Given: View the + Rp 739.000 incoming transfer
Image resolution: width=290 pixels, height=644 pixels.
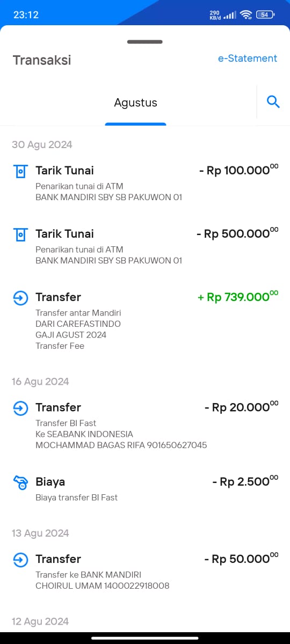Looking at the screenshot, I should [x=145, y=320].
